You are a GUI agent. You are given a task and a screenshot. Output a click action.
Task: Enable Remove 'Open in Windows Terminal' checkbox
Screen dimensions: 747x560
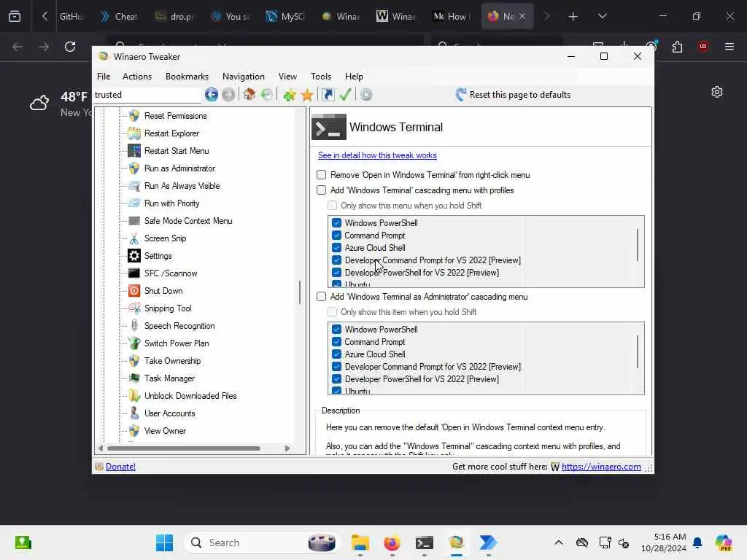[322, 175]
